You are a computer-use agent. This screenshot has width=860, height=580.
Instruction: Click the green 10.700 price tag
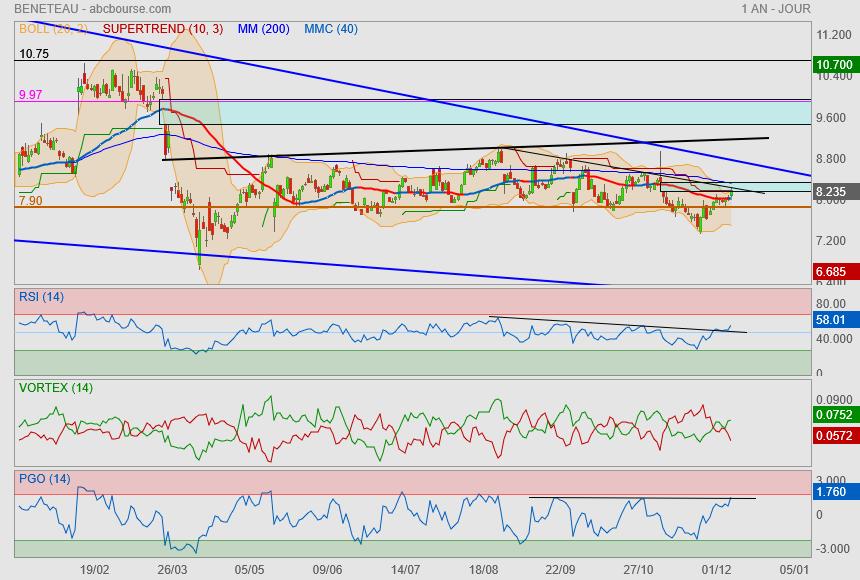click(834, 65)
